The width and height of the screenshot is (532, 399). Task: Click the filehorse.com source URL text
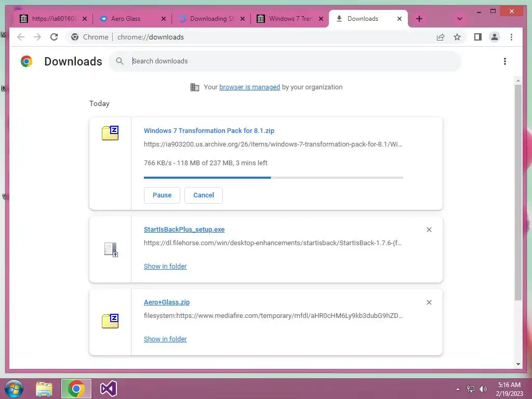click(x=273, y=243)
